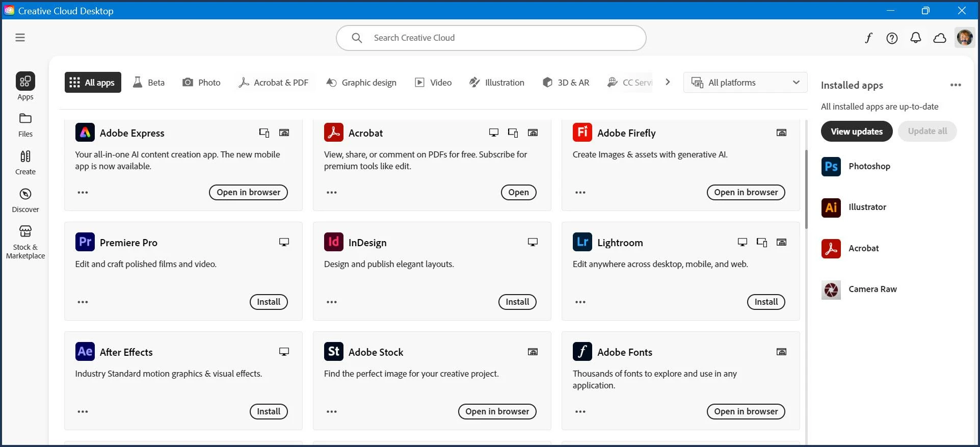
Task: Select Photoshop icon in Installed apps
Action: coord(831,167)
